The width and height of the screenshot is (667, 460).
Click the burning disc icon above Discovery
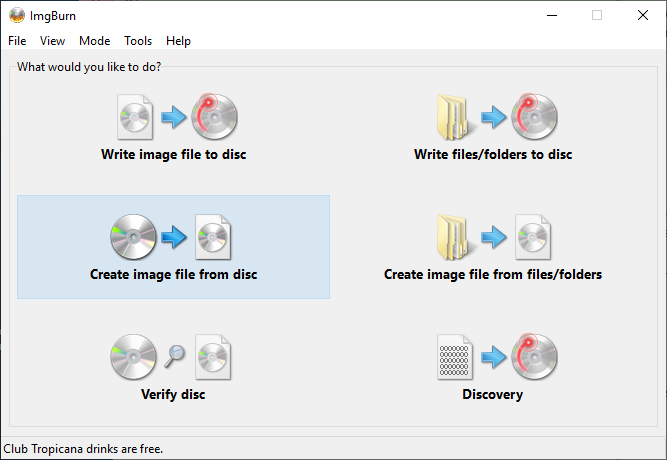coord(534,356)
